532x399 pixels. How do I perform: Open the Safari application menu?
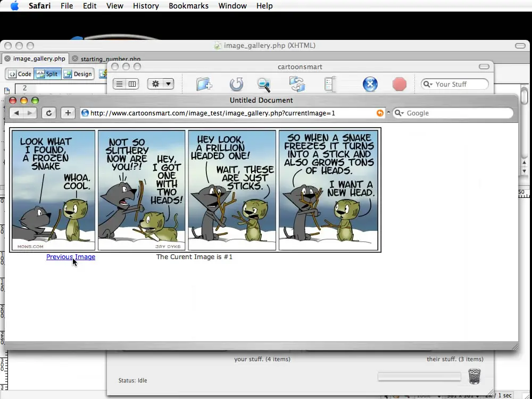click(39, 6)
